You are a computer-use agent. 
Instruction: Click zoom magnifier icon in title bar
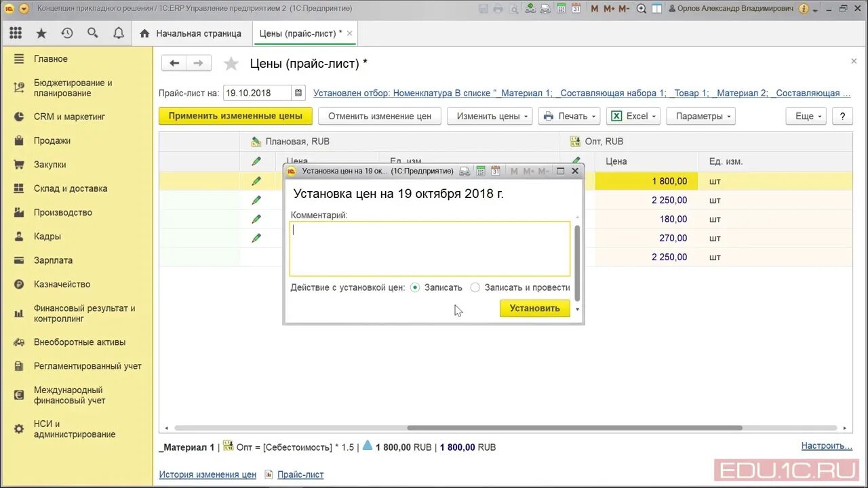(x=641, y=8)
